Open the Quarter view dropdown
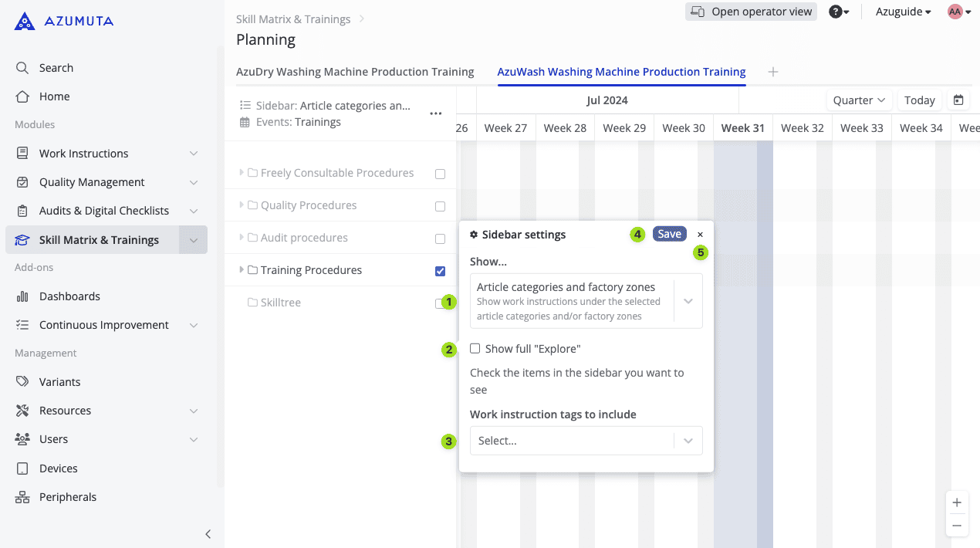Image resolution: width=980 pixels, height=548 pixels. point(859,100)
